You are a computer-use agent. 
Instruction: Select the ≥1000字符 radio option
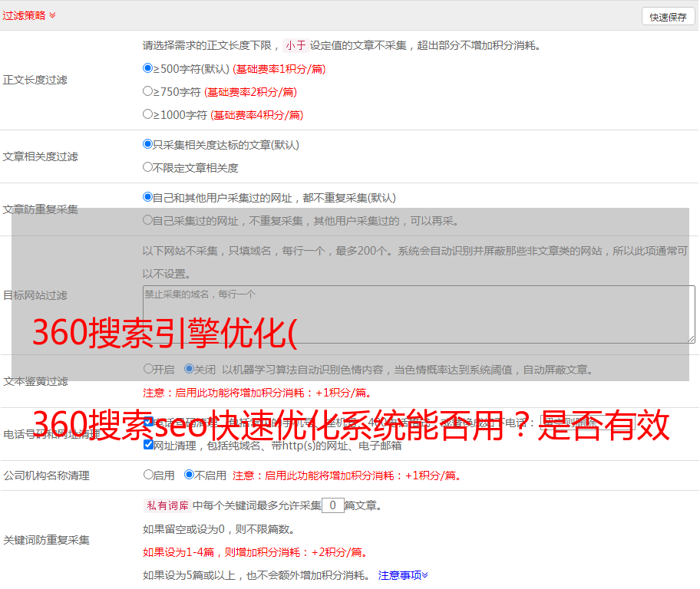pos(148,114)
